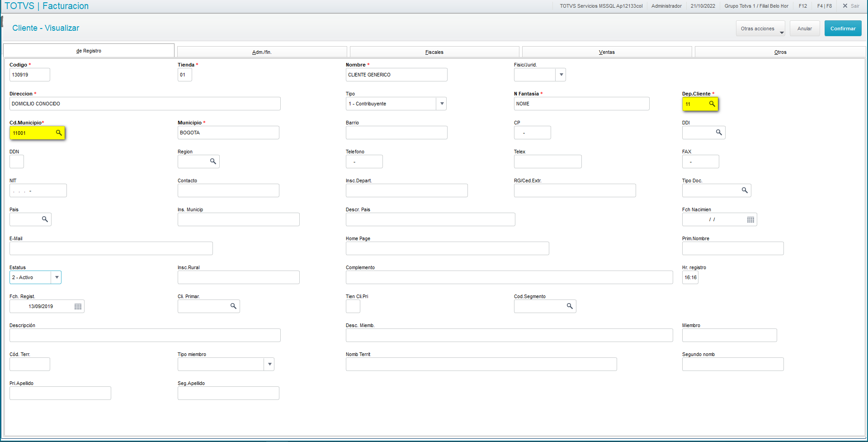This screenshot has height=442, width=868.
Task: Open the Region lookup magnifier
Action: tap(213, 161)
